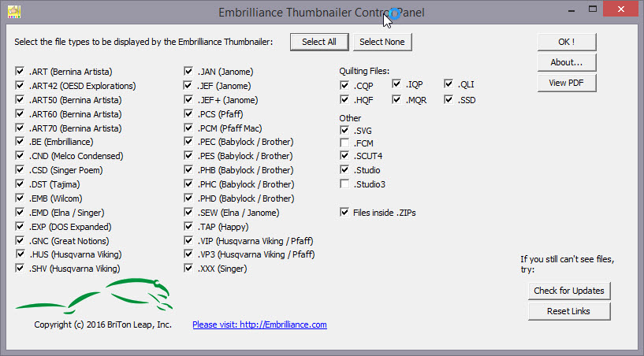Open the About... dialog
644x356 pixels.
pyautogui.click(x=567, y=62)
